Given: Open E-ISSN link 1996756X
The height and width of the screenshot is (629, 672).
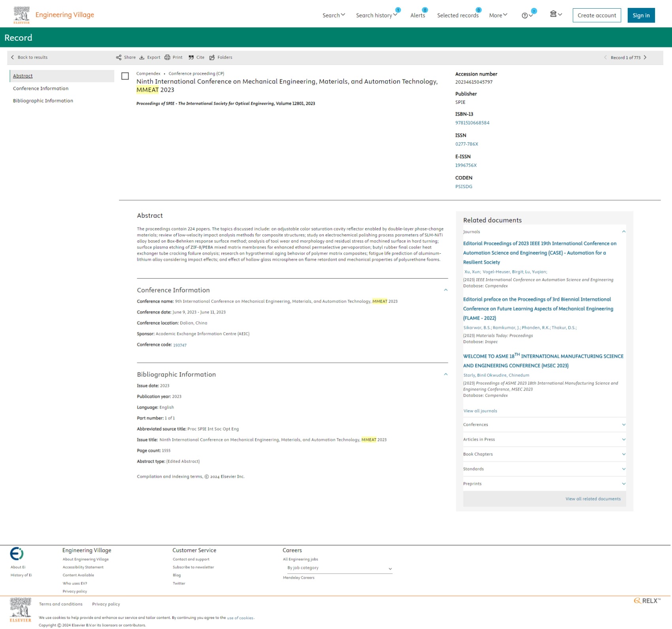Looking at the screenshot, I should point(466,166).
